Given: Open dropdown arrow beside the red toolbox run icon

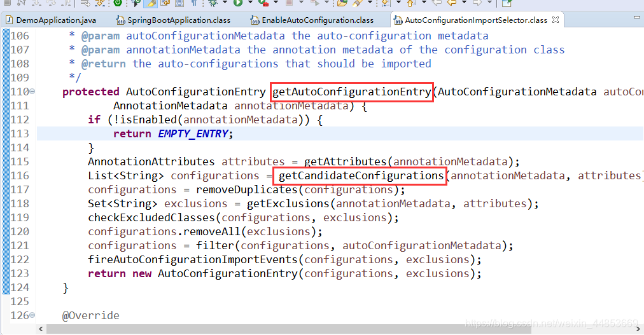Looking at the screenshot, I should tap(276, 3).
